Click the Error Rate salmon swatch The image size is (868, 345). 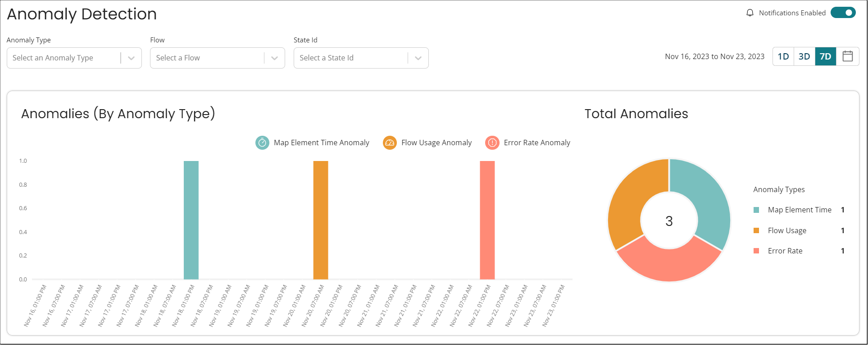[x=756, y=251]
